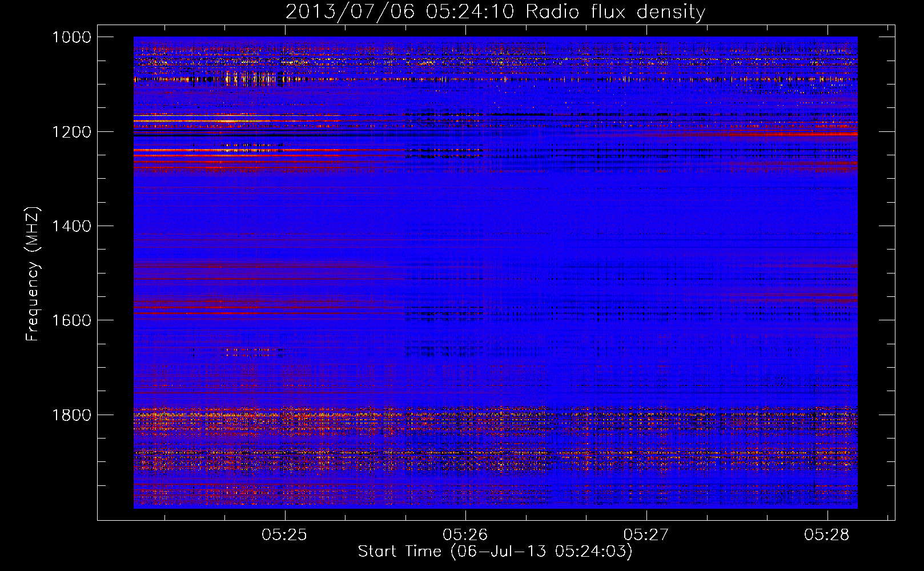The height and width of the screenshot is (571, 924).
Task: Click the 1400 frequency axis label
Action: click(x=71, y=226)
